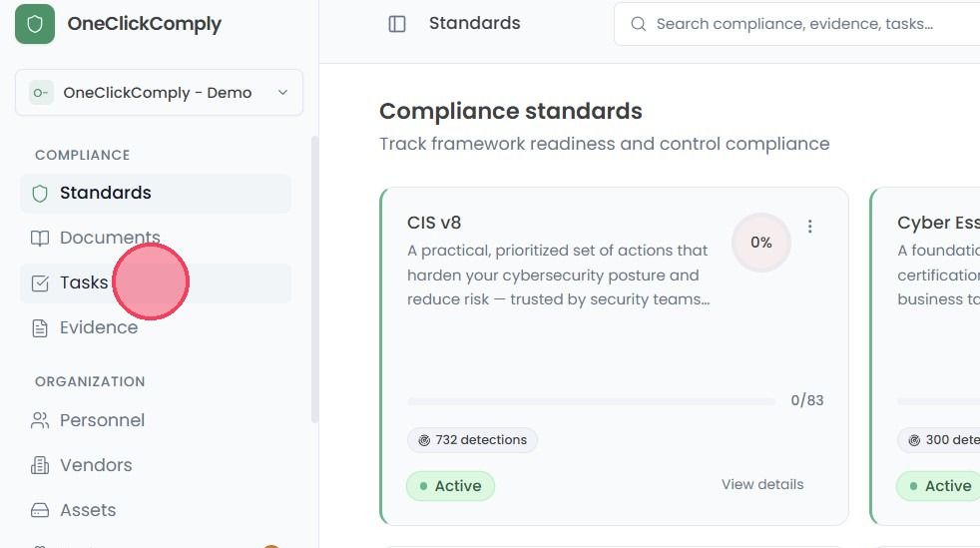Go to the Vendors page

[x=155, y=465]
